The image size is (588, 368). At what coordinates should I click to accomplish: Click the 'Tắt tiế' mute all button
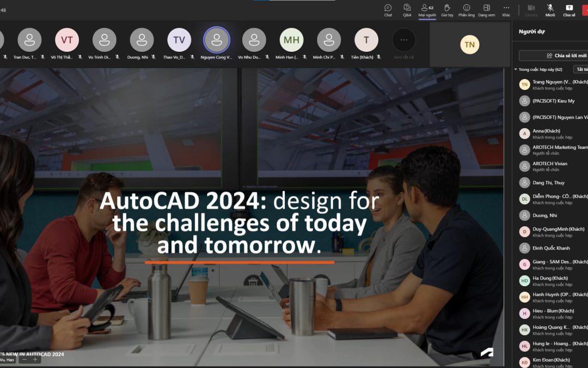click(581, 69)
